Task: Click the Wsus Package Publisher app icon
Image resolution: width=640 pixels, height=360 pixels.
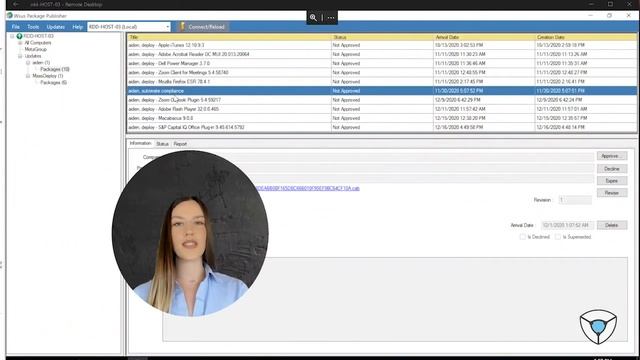Action: (9, 16)
